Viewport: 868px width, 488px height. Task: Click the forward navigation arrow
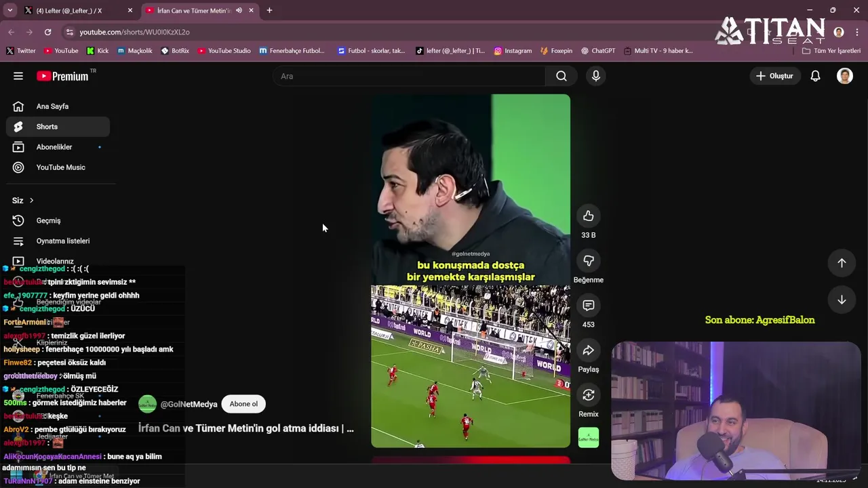coord(29,32)
